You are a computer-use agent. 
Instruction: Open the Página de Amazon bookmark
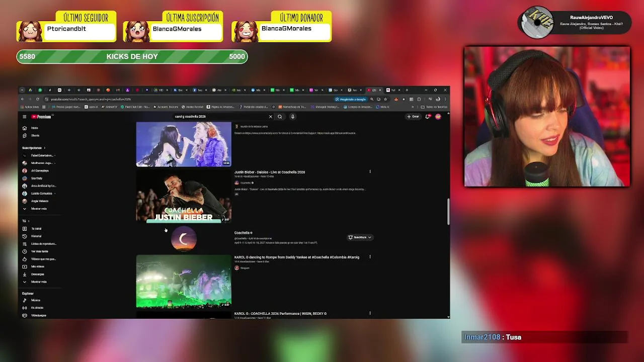click(x=220, y=107)
